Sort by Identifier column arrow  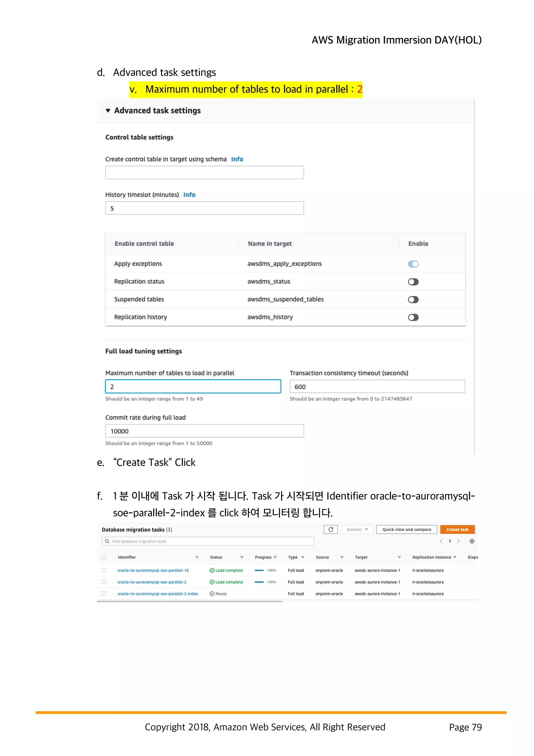point(197,557)
